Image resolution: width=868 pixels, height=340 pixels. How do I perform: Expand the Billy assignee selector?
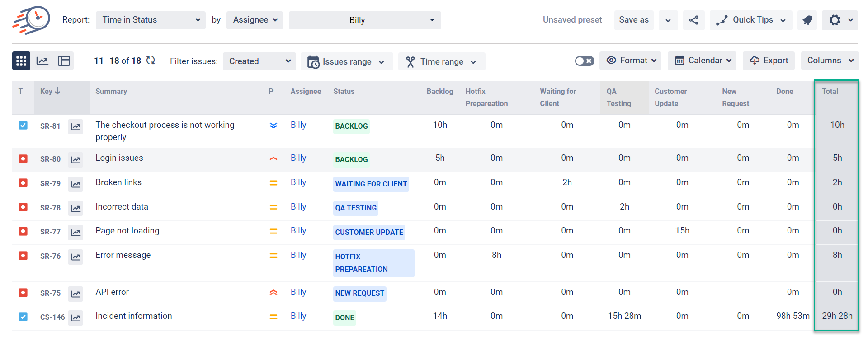pyautogui.click(x=364, y=20)
